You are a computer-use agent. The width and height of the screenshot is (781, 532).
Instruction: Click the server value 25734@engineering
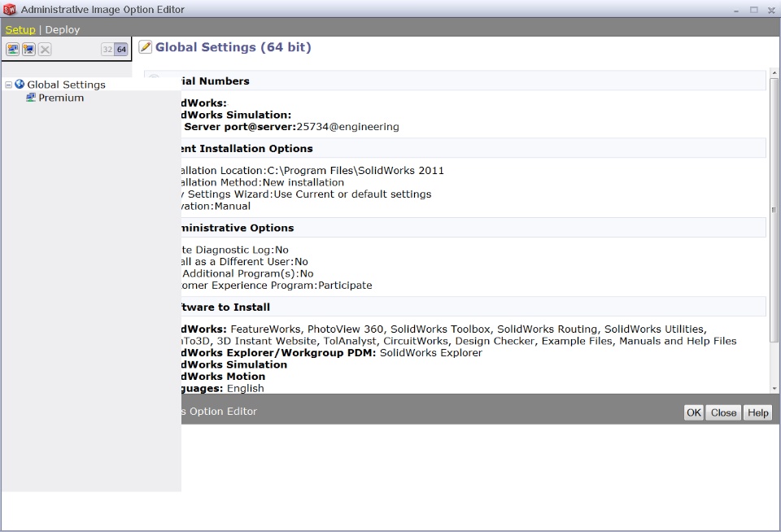pos(347,127)
